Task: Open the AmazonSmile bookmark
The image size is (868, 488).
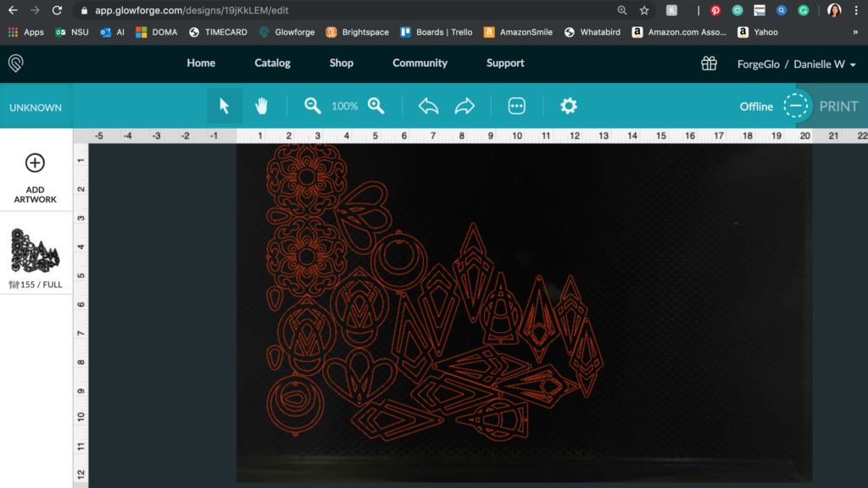Action: coord(518,32)
